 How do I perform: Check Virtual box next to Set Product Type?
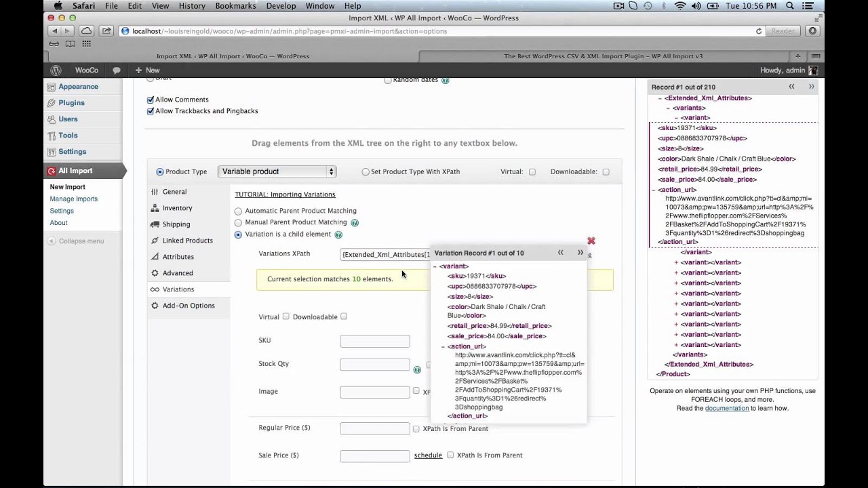[x=532, y=172]
